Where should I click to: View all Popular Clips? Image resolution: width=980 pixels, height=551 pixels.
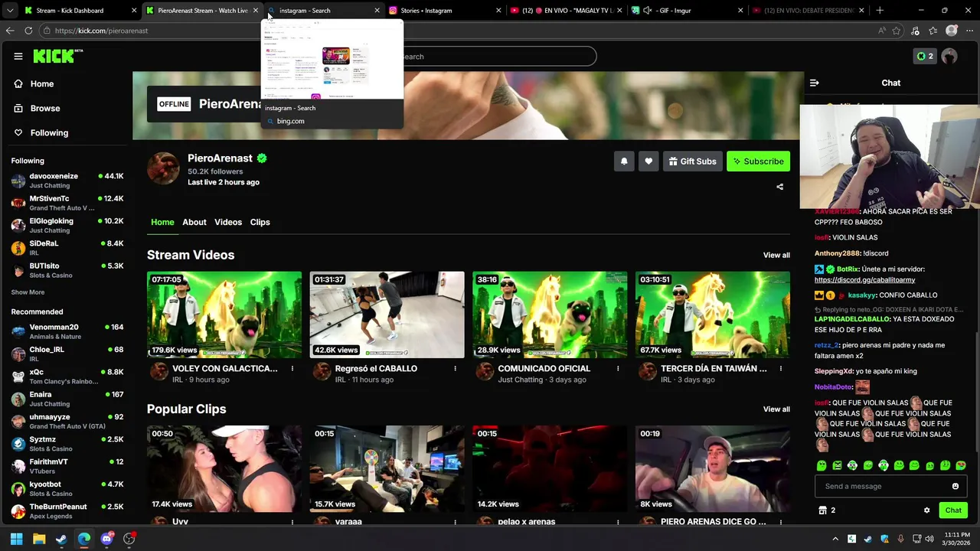pyautogui.click(x=776, y=409)
